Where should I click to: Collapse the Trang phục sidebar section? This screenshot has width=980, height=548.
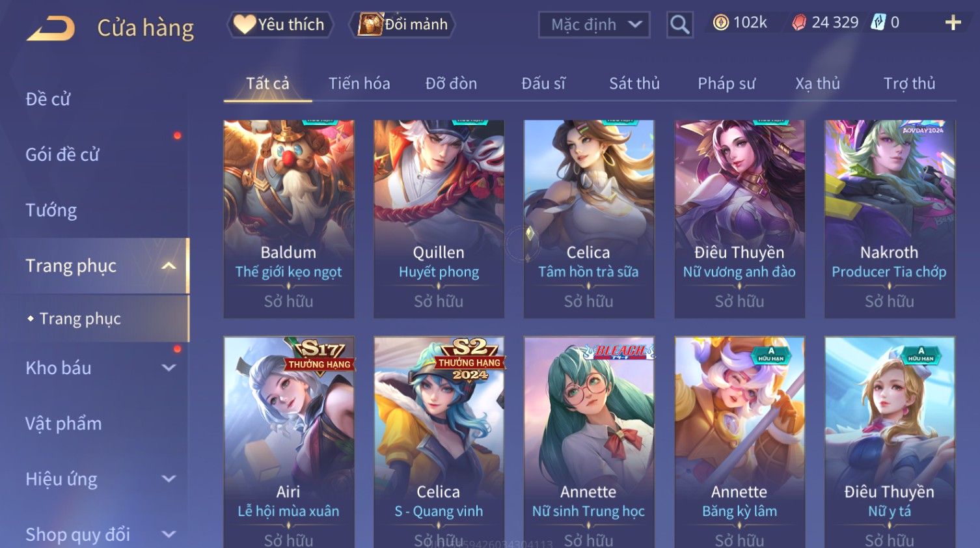pyautogui.click(x=169, y=266)
